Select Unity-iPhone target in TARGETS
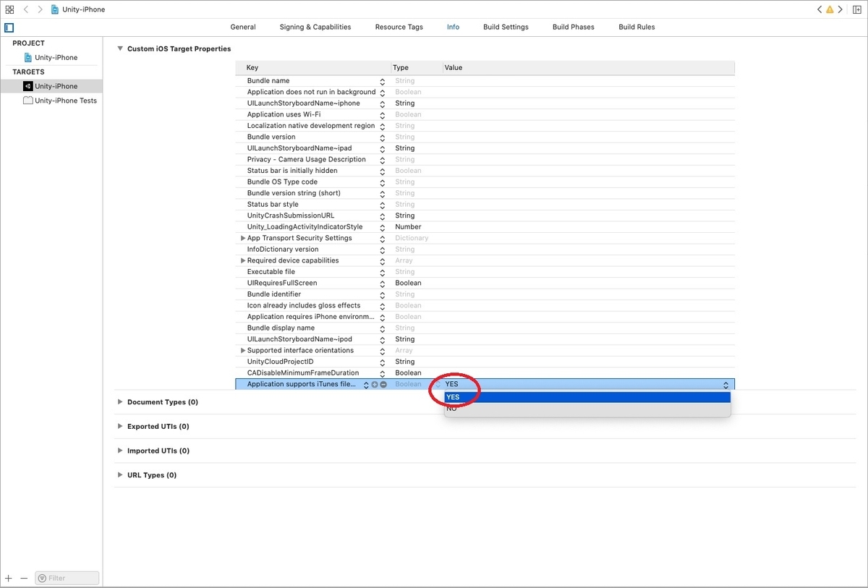868x588 pixels. pos(51,86)
